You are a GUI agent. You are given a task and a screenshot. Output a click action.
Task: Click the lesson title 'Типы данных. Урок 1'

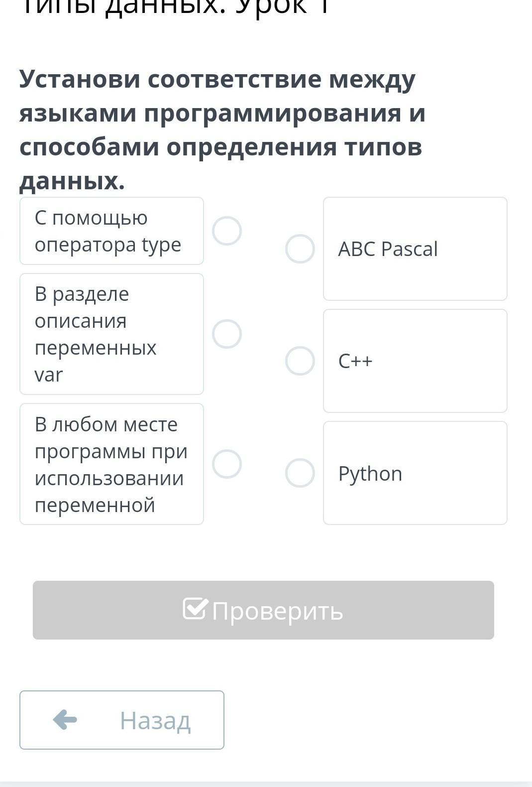tap(174, 7)
